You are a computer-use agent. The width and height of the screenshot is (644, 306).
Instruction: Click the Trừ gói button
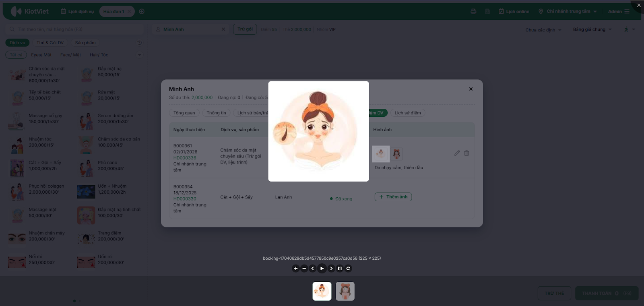tap(245, 29)
